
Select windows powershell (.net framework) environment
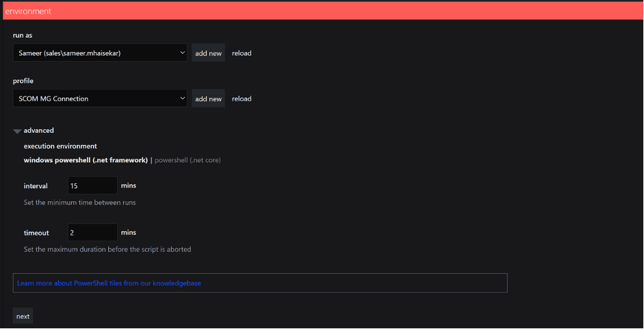86,160
